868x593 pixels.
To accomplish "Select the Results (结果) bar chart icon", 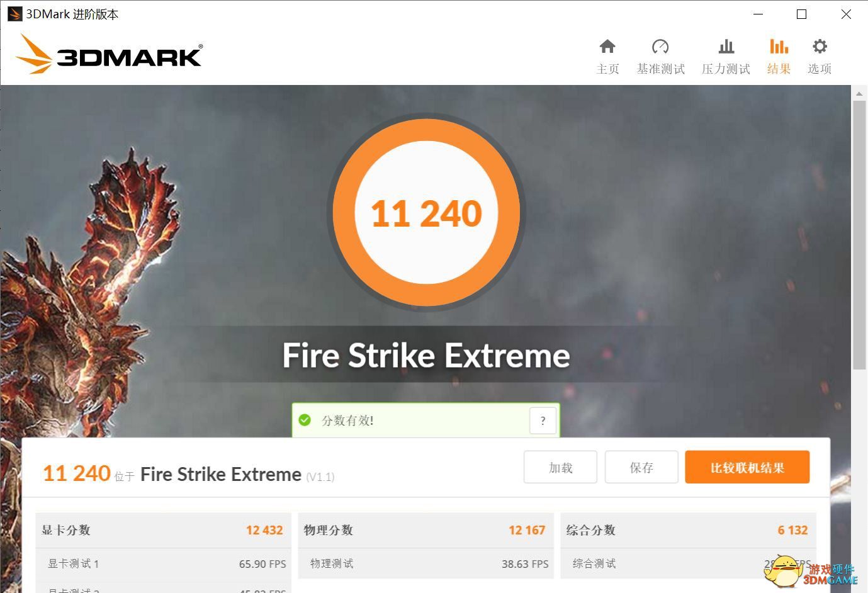I will pyautogui.click(x=779, y=47).
